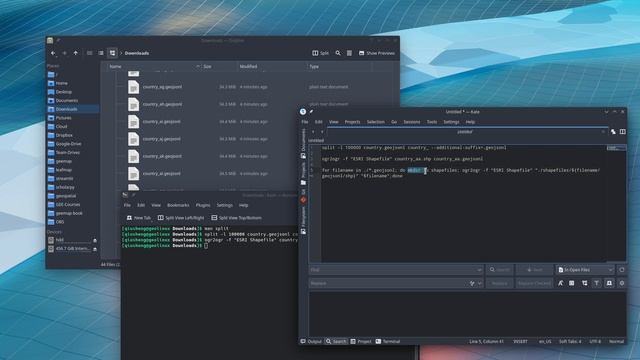640x360 pixels.
Task: Go forward in the Dolphin toolbar
Action: point(64,53)
